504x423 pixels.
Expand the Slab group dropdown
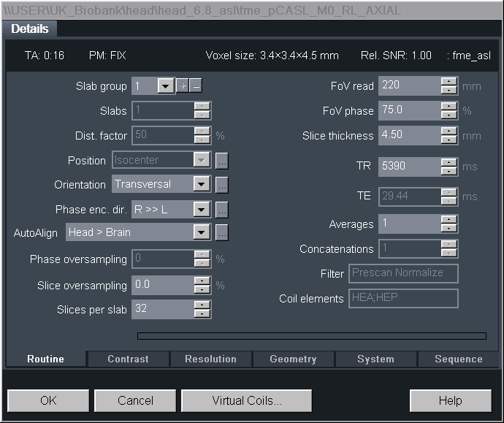166,86
